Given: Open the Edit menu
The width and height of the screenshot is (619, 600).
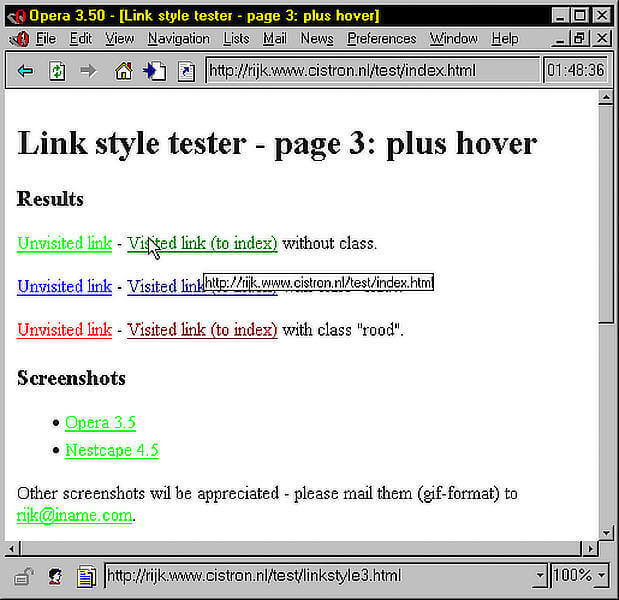Looking at the screenshot, I should pyautogui.click(x=81, y=39).
